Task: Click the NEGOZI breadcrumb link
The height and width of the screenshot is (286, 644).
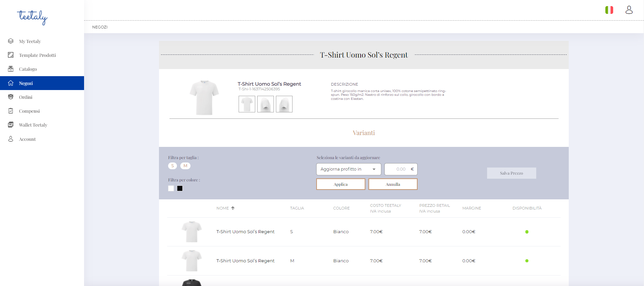Action: click(100, 27)
